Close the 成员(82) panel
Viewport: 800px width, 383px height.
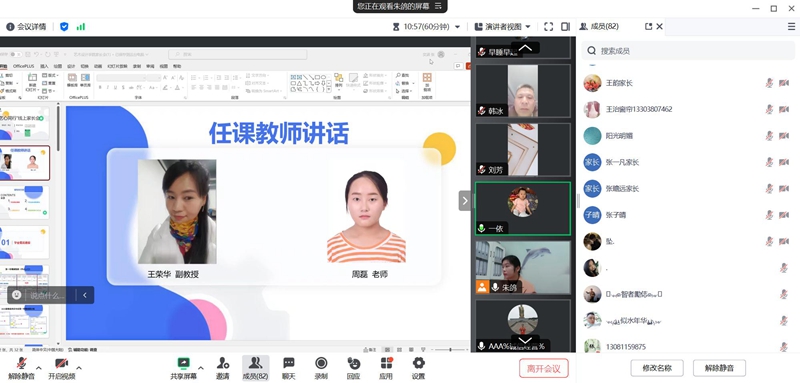660,27
